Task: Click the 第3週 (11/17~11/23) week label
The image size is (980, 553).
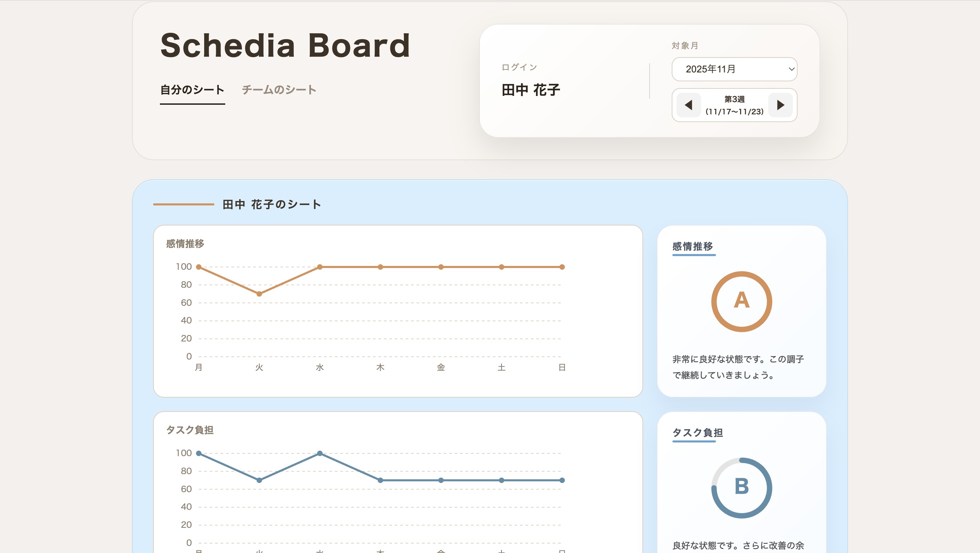Action: click(734, 105)
